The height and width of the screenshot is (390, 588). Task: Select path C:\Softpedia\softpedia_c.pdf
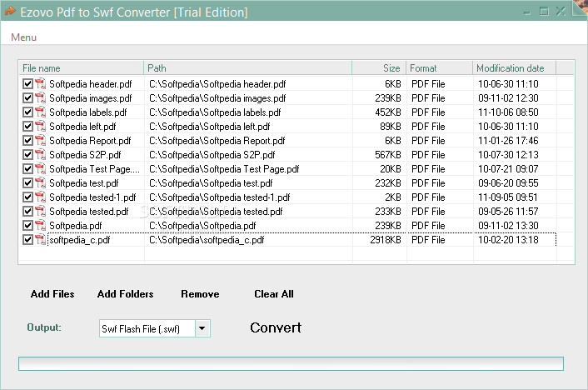207,239
